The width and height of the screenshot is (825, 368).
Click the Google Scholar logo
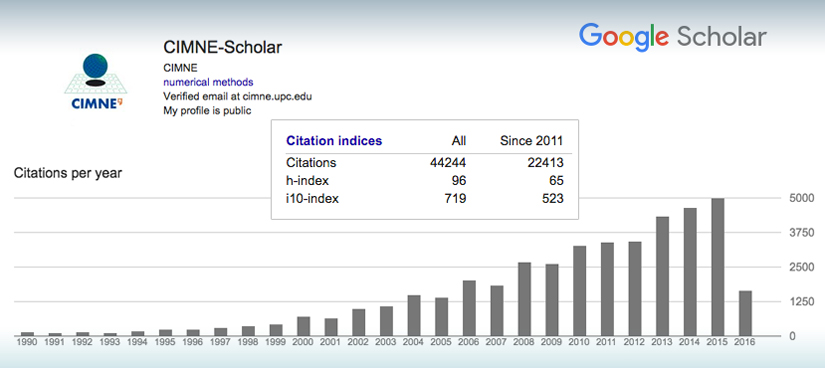coord(673,37)
